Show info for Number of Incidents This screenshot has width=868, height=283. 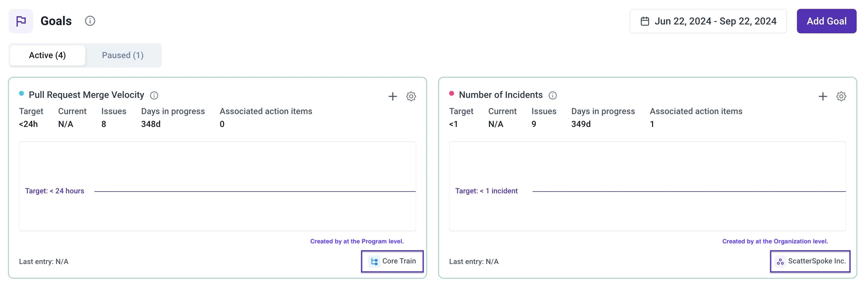click(553, 95)
